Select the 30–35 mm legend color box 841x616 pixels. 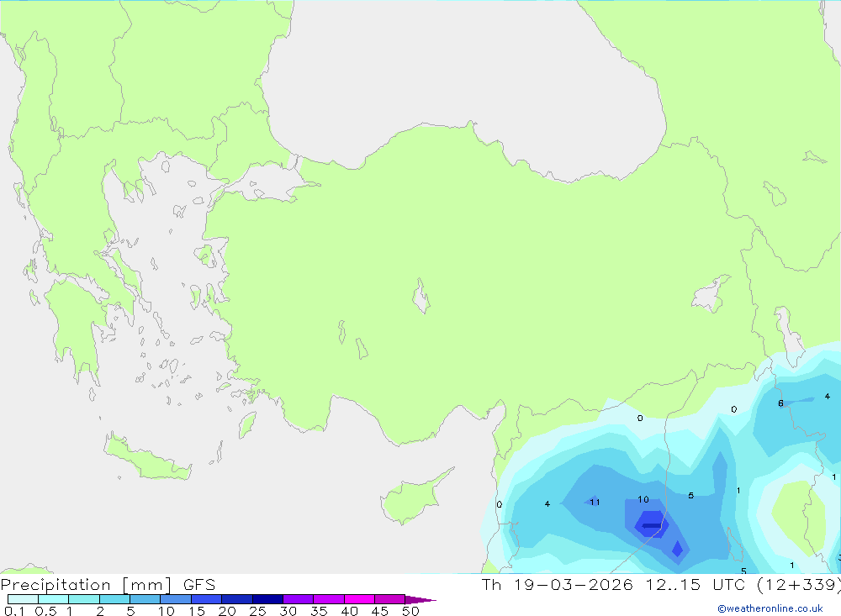point(298,599)
